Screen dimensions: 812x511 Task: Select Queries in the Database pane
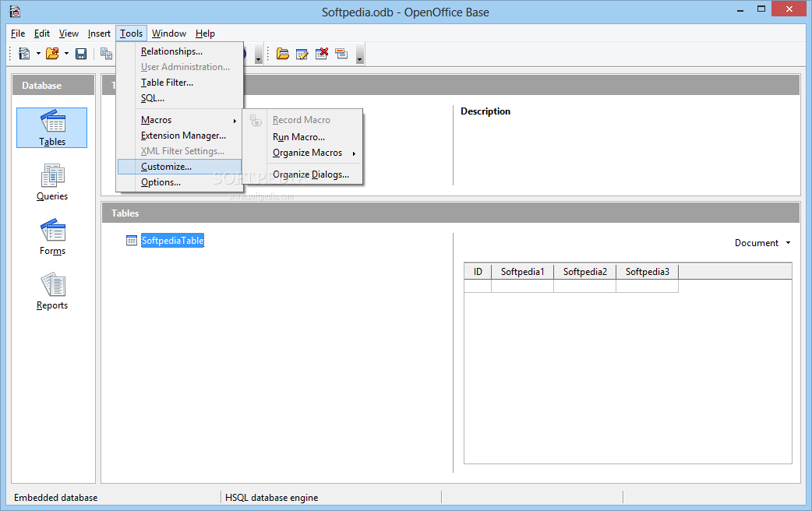click(51, 182)
